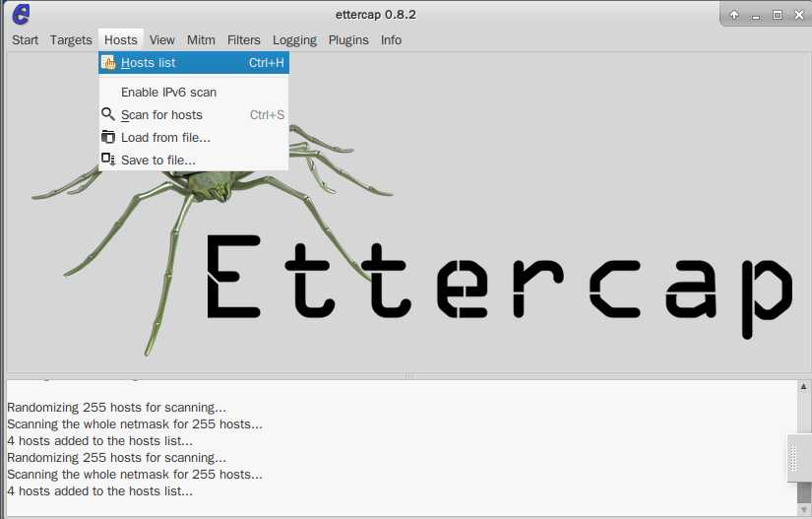The height and width of the screenshot is (519, 812).
Task: Choose Load from file... entry
Action: coord(194,137)
